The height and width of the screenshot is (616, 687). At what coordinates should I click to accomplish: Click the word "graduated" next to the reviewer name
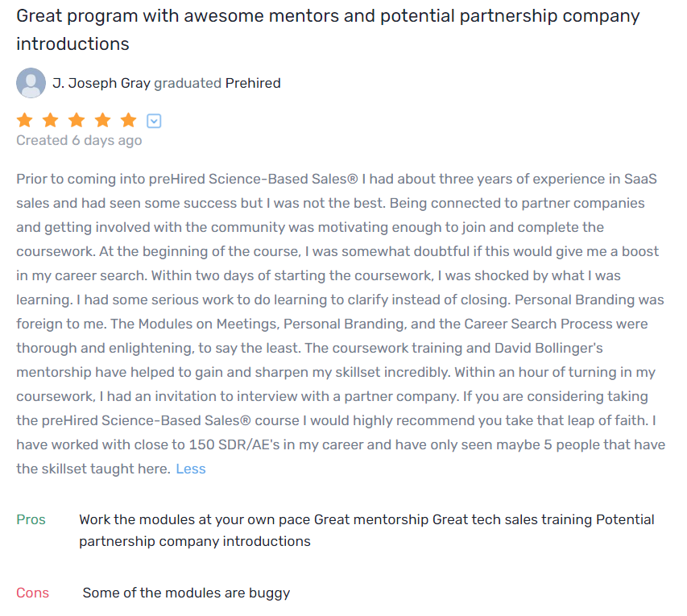click(188, 83)
